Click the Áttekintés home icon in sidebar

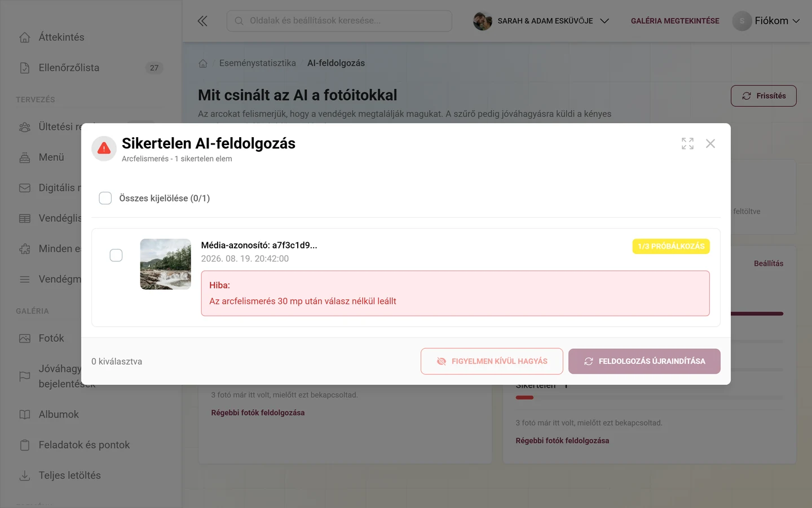(25, 37)
